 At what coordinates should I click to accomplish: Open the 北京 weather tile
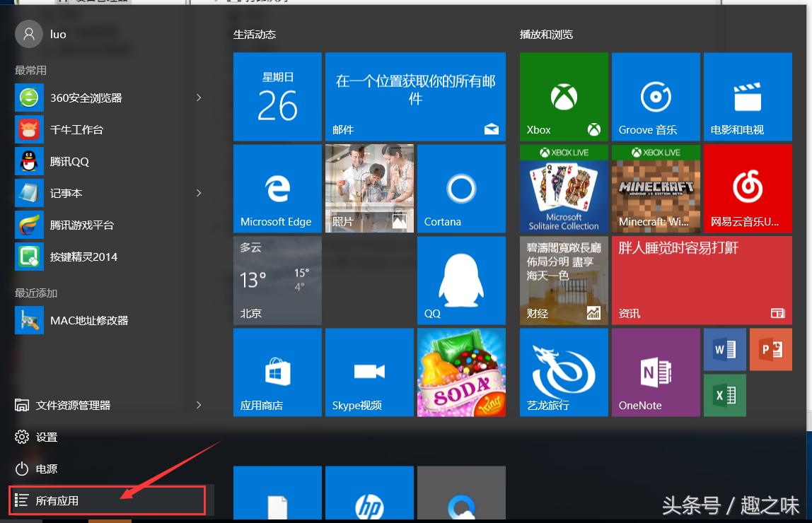[x=277, y=281]
